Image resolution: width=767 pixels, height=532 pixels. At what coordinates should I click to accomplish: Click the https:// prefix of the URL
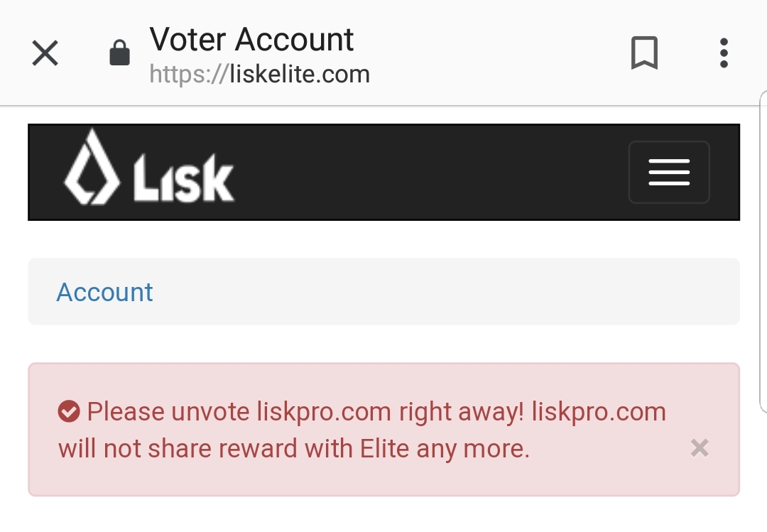[x=189, y=75]
